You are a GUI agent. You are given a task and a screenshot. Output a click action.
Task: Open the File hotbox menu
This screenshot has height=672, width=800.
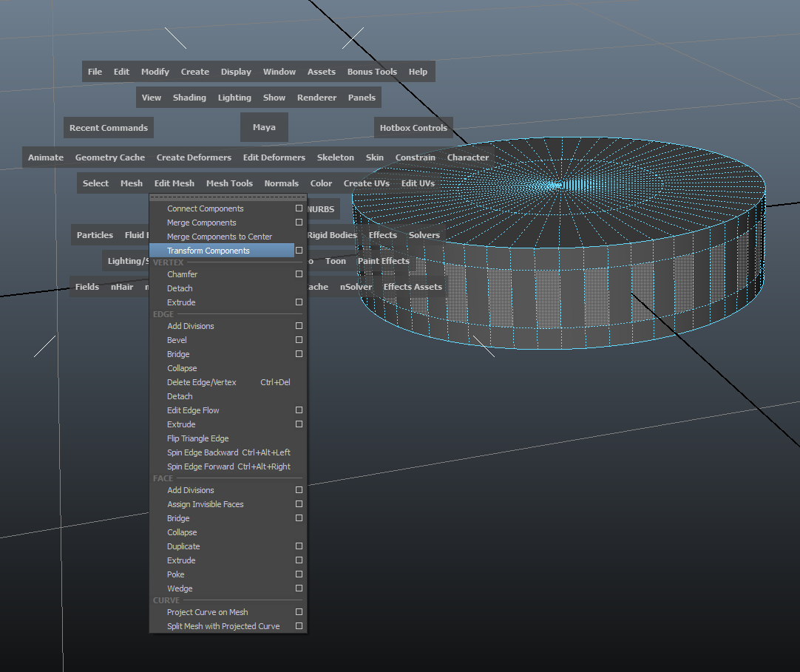click(x=95, y=72)
